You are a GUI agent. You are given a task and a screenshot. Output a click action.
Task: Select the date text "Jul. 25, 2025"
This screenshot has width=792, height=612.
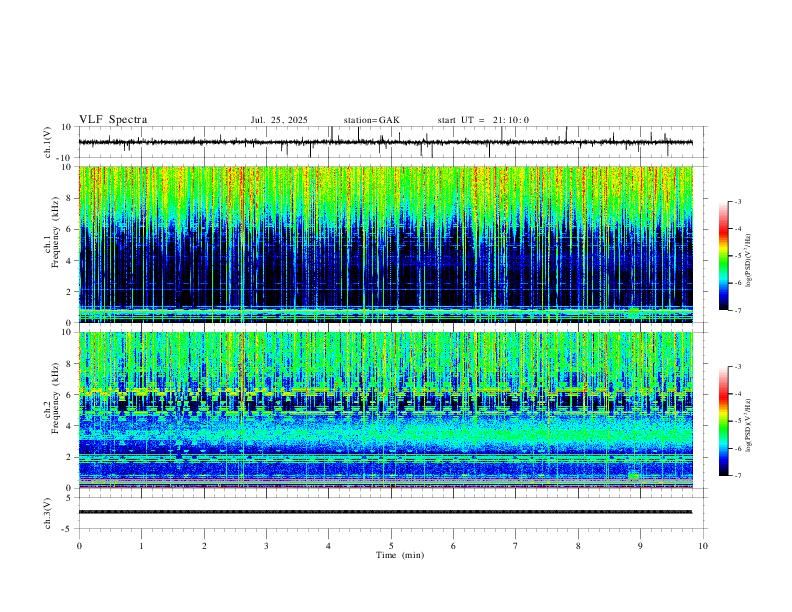pyautogui.click(x=279, y=120)
